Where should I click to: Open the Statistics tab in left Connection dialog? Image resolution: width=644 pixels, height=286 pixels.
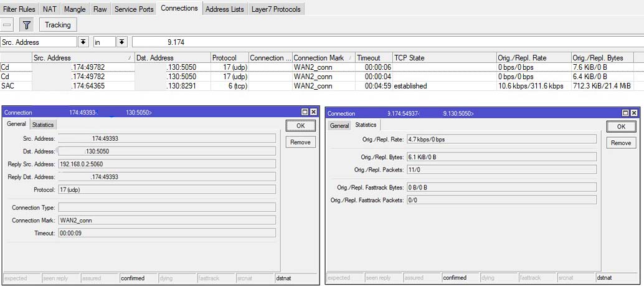click(43, 125)
